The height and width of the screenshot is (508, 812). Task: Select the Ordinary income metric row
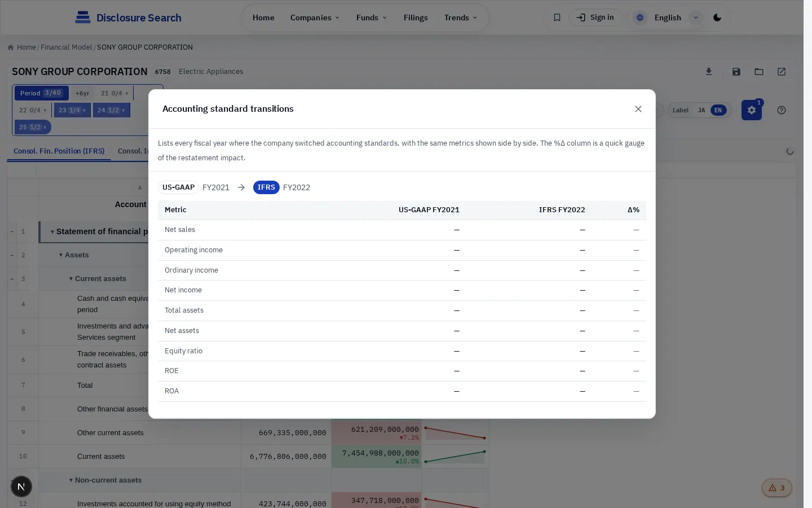[402, 270]
